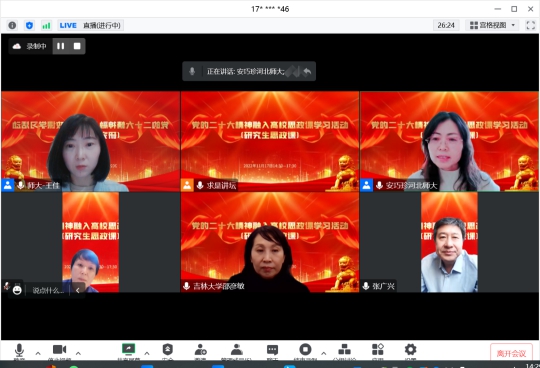Stop the cloud recording
The height and width of the screenshot is (368, 540).
tap(77, 46)
